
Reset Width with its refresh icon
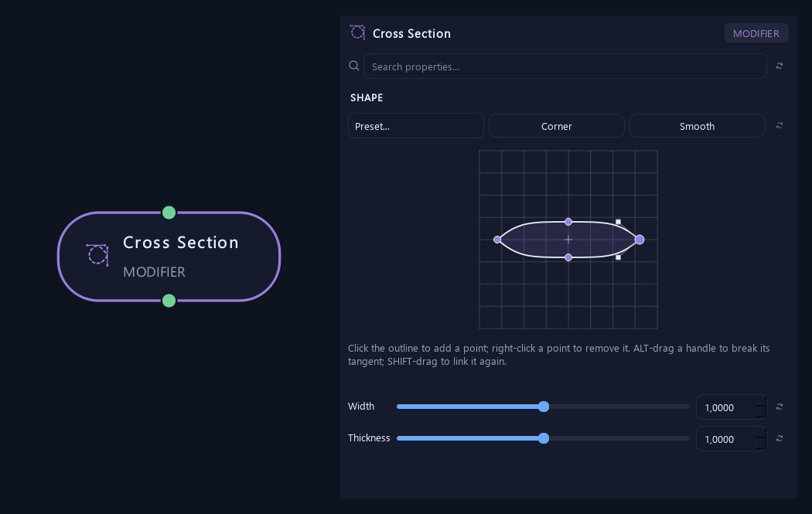click(780, 407)
